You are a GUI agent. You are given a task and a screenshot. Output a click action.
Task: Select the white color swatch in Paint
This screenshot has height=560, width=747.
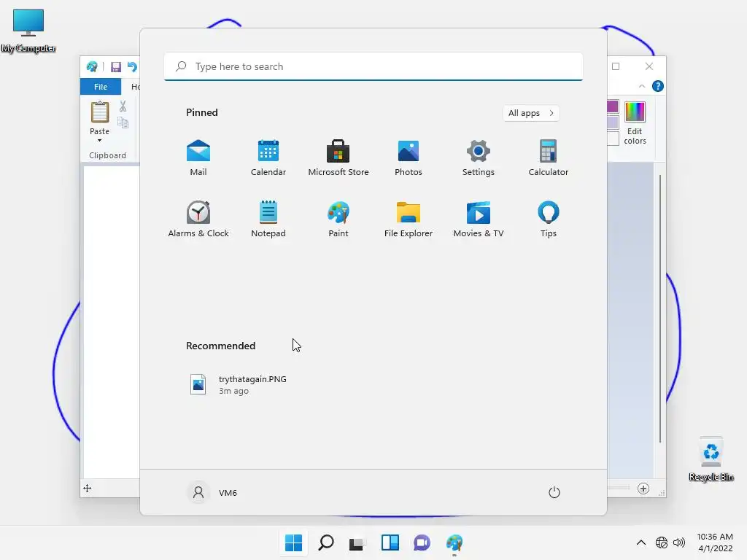click(613, 139)
